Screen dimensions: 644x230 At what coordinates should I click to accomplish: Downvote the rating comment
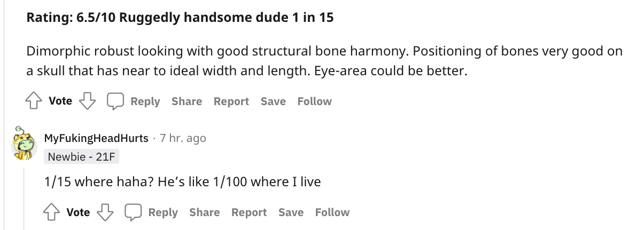(x=88, y=101)
